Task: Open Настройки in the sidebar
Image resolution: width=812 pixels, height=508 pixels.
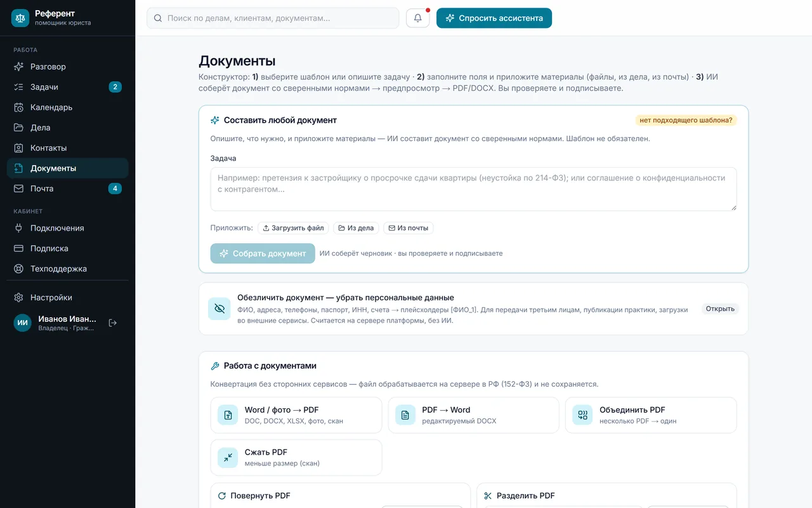Action: pos(67,297)
